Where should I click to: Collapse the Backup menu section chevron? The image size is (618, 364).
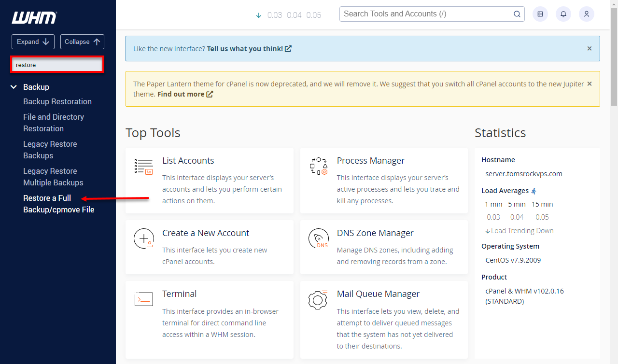click(x=14, y=87)
